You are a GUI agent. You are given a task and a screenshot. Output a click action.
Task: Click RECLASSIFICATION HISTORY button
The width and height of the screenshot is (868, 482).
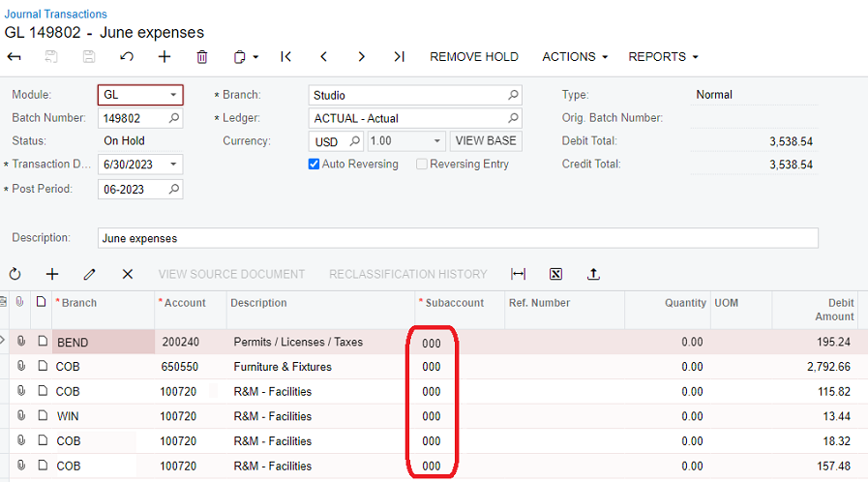pyautogui.click(x=408, y=274)
